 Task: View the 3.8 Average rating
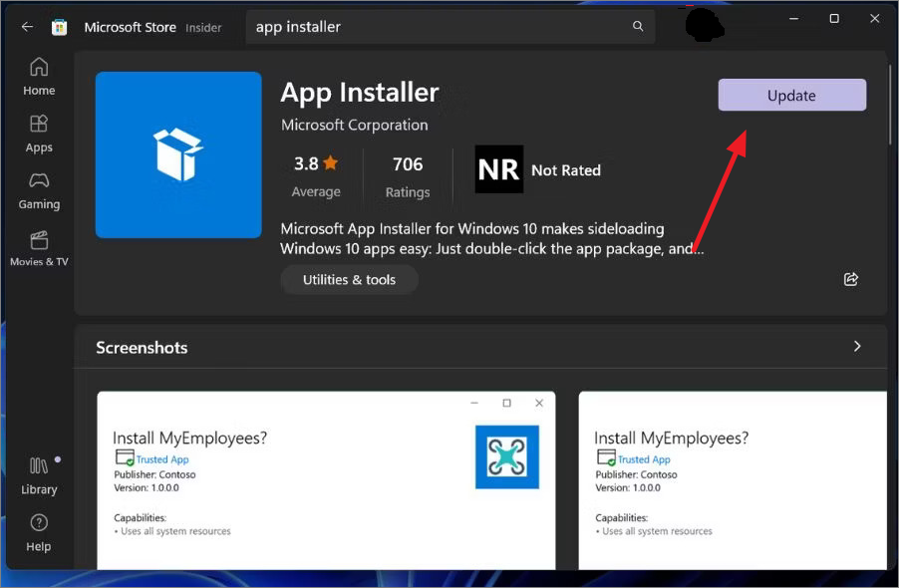[x=316, y=177]
